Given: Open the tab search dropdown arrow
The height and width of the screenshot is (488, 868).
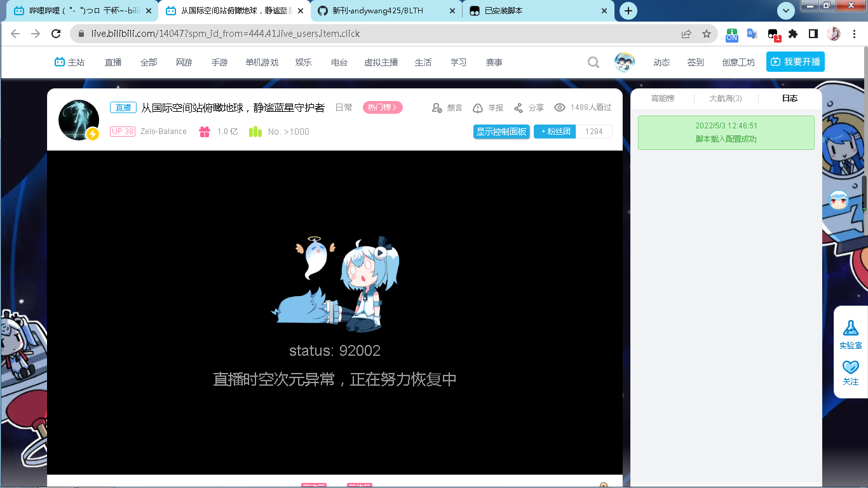Looking at the screenshot, I should [787, 11].
